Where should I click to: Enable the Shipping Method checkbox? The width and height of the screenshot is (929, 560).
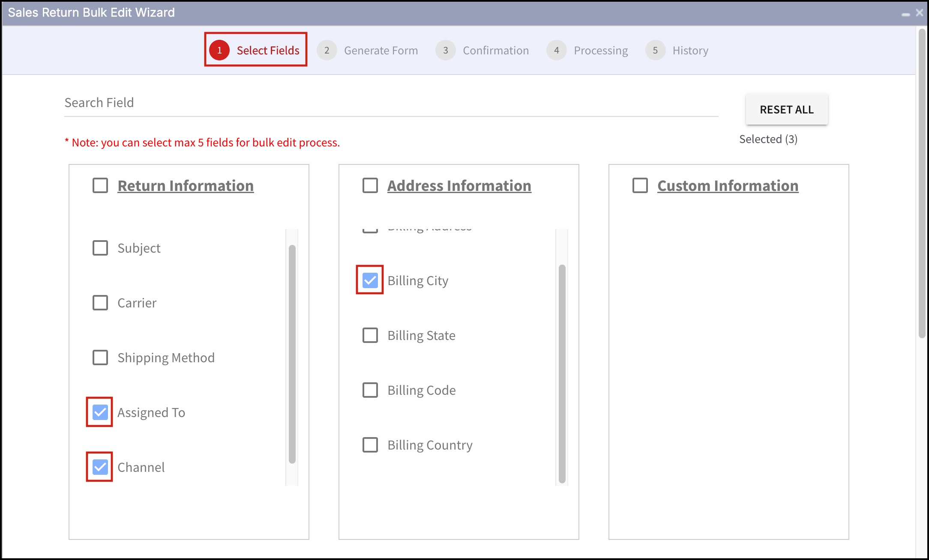click(100, 357)
